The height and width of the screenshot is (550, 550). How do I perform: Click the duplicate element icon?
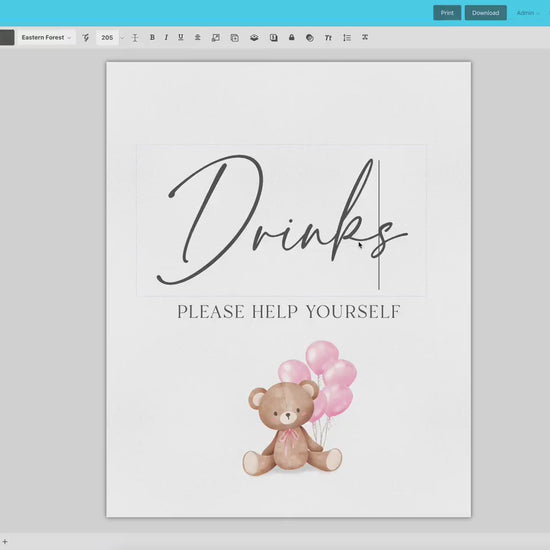[235, 38]
